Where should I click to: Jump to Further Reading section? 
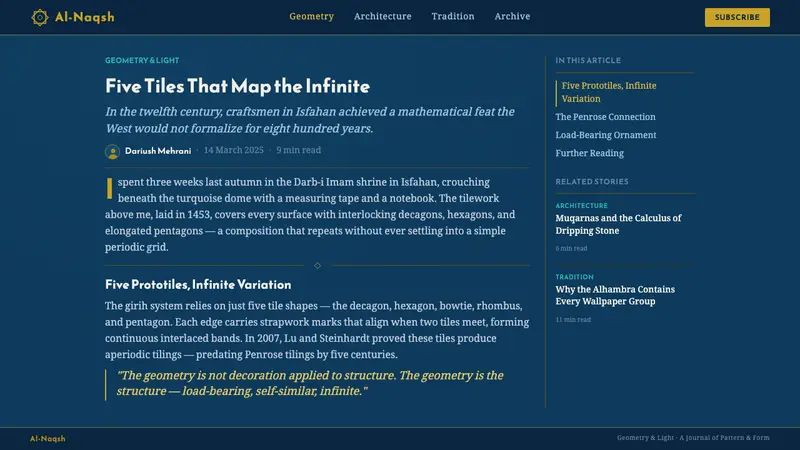click(589, 153)
